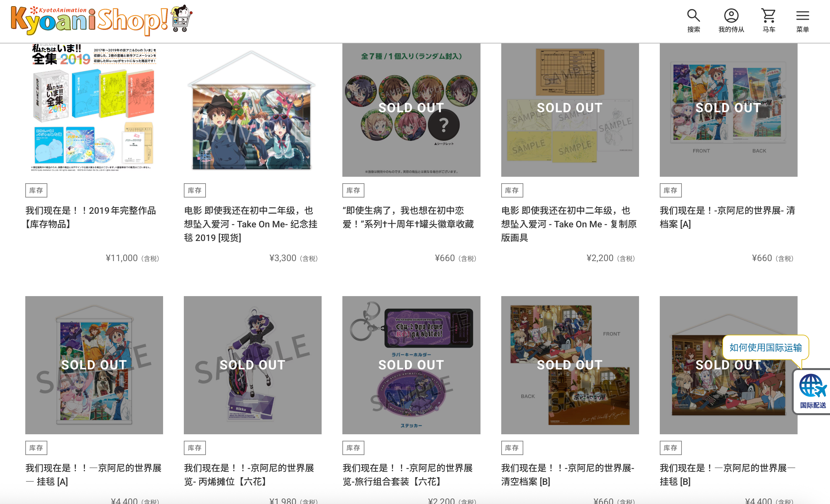The width and height of the screenshot is (830, 504).
Task: Open the sold out clear file B image
Action: (570, 365)
